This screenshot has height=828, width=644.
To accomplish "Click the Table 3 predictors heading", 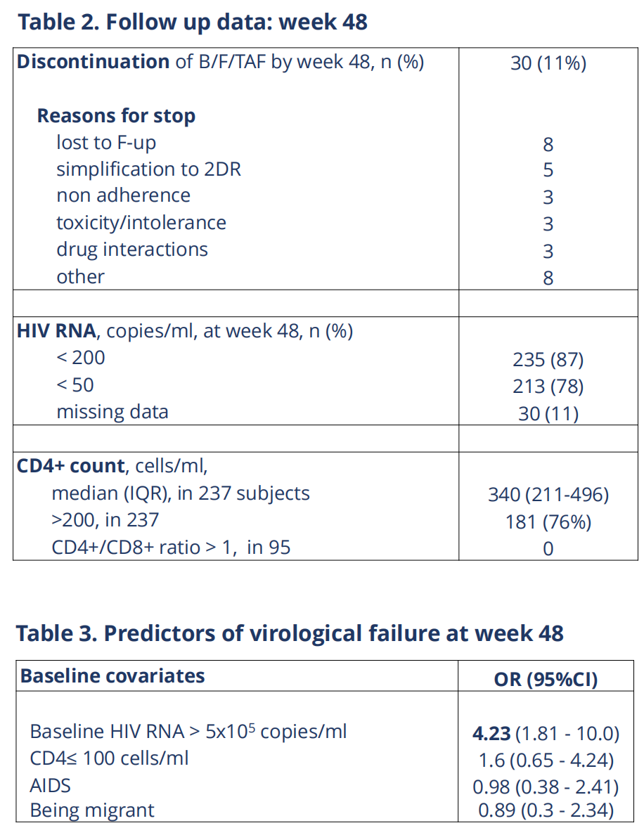I will (290, 633).
